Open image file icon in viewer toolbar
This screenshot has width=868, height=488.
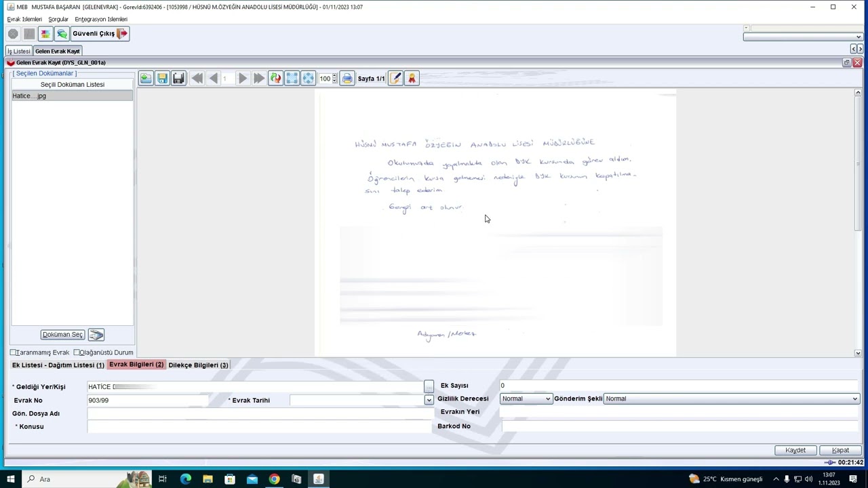pyautogui.click(x=146, y=79)
